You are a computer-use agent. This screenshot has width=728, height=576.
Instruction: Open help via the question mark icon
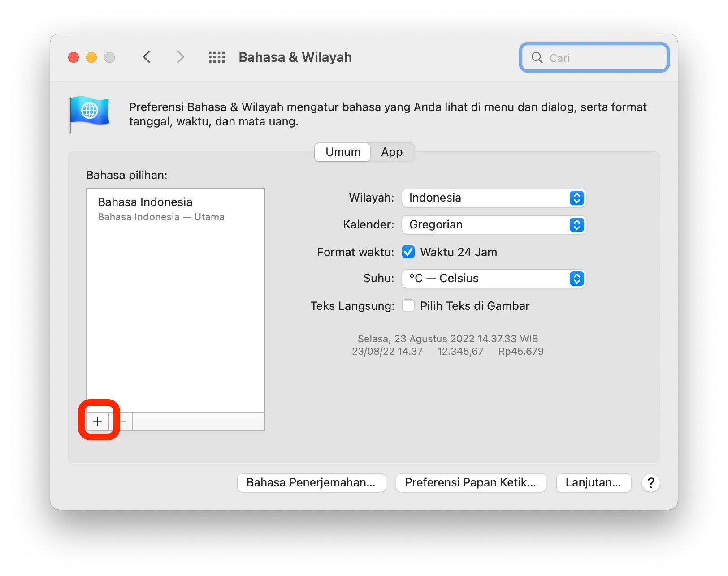pyautogui.click(x=650, y=483)
